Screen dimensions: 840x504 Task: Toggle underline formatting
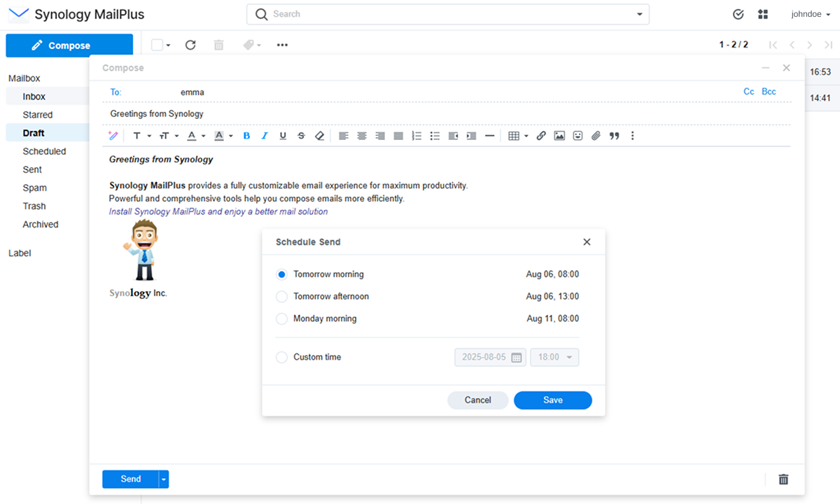pos(283,136)
